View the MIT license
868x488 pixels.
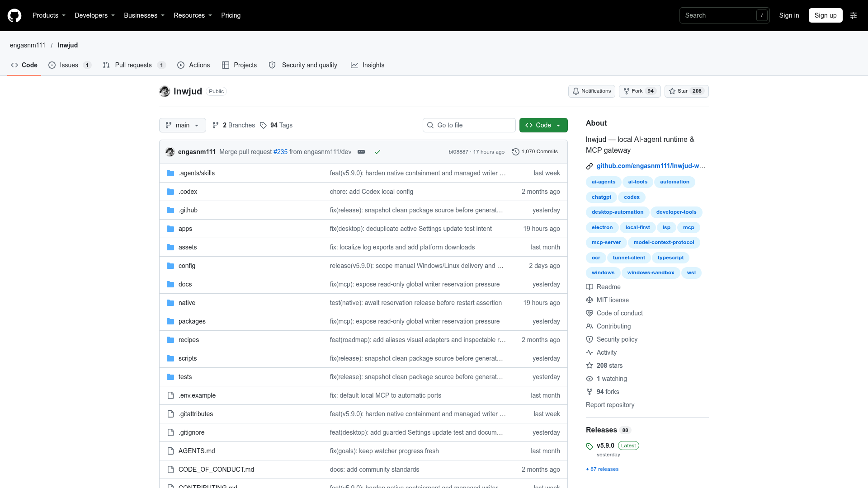tap(613, 300)
